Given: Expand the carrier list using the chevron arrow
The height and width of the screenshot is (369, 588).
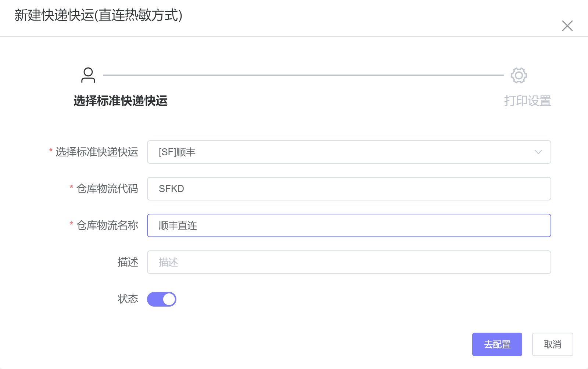Looking at the screenshot, I should click(x=538, y=152).
